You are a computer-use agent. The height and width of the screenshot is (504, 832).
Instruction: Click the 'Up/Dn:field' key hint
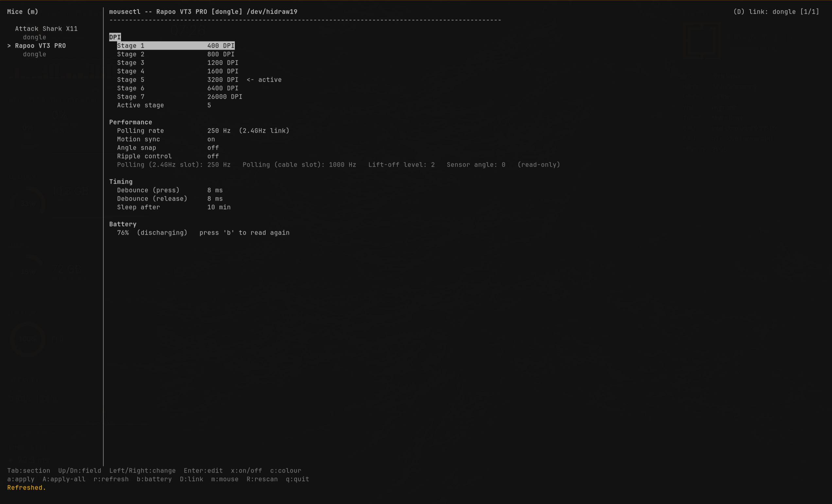80,471
